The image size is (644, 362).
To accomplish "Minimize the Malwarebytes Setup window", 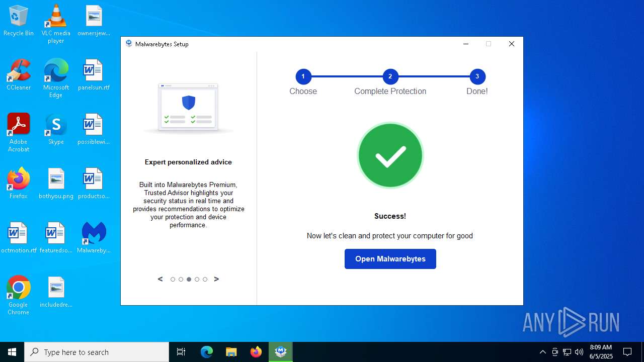I will point(466,44).
